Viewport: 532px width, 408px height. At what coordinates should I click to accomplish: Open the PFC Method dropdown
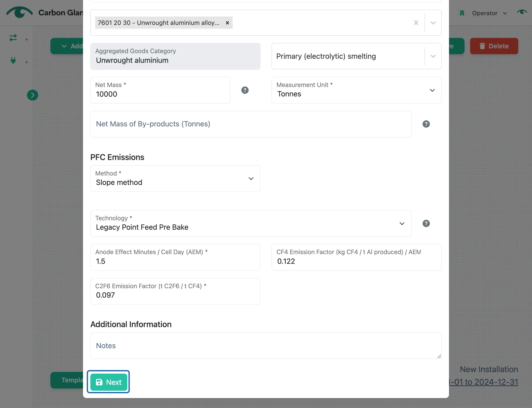175,179
